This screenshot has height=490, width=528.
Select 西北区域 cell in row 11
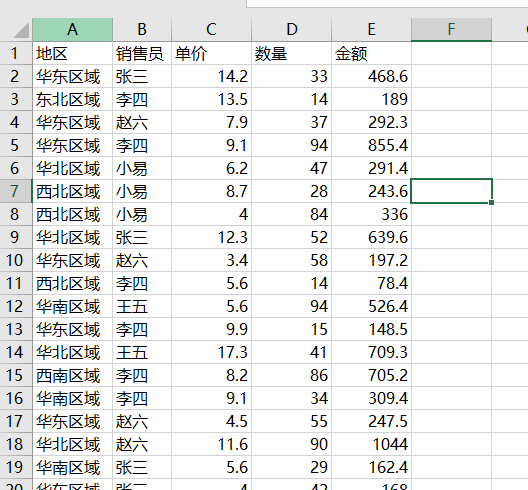72,283
